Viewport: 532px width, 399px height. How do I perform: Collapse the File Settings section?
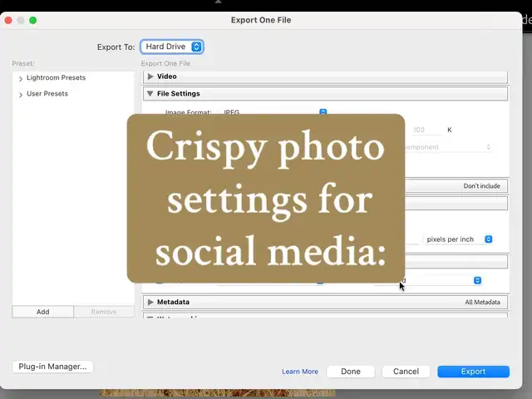150,94
